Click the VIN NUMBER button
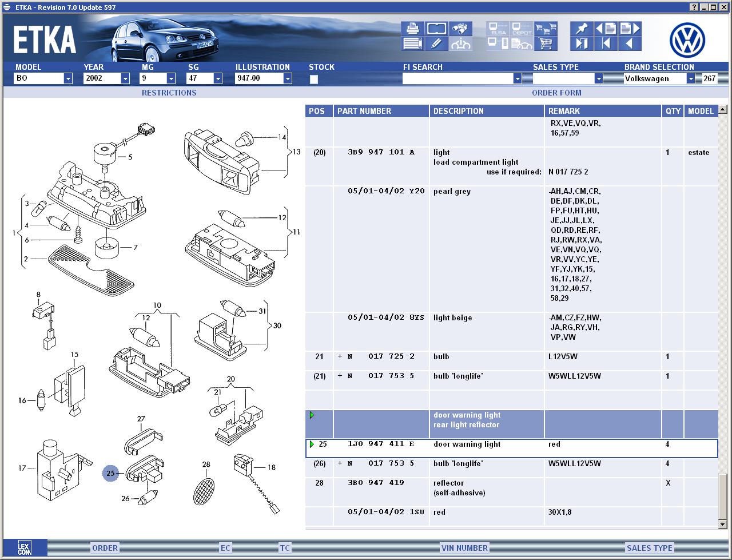The image size is (732, 560). coord(464,548)
